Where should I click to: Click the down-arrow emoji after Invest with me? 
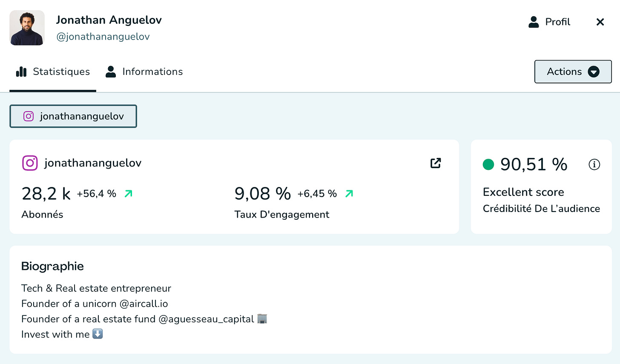point(98,334)
